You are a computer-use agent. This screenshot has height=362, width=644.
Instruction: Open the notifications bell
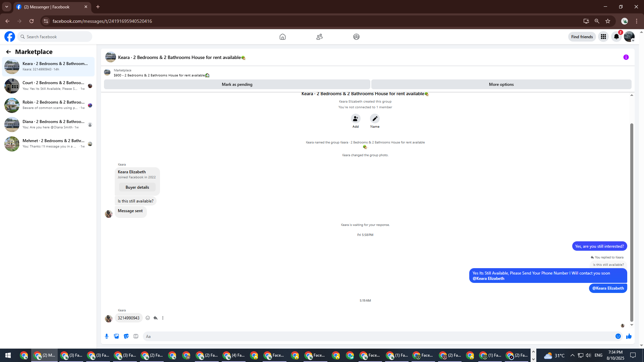pos(616,37)
